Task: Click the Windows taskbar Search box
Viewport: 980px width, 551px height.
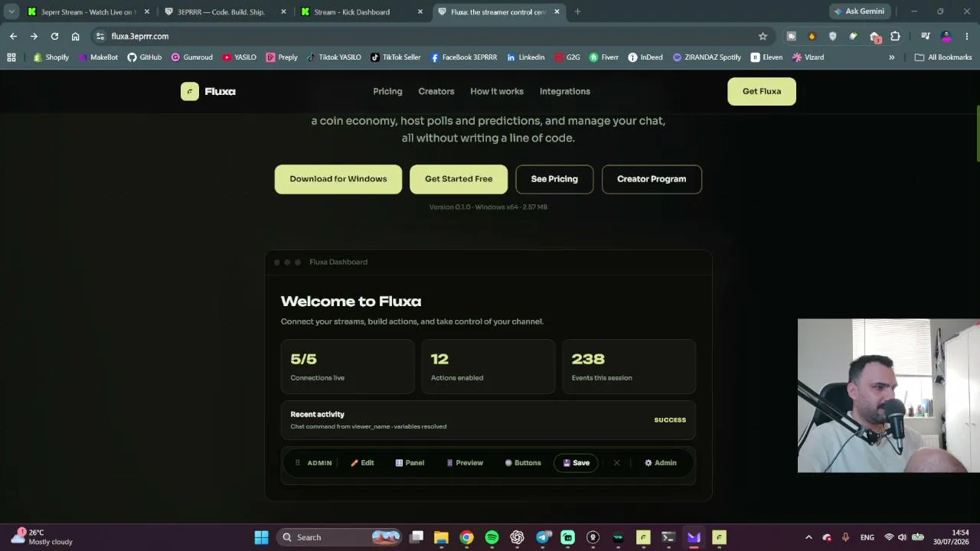Action: point(339,537)
